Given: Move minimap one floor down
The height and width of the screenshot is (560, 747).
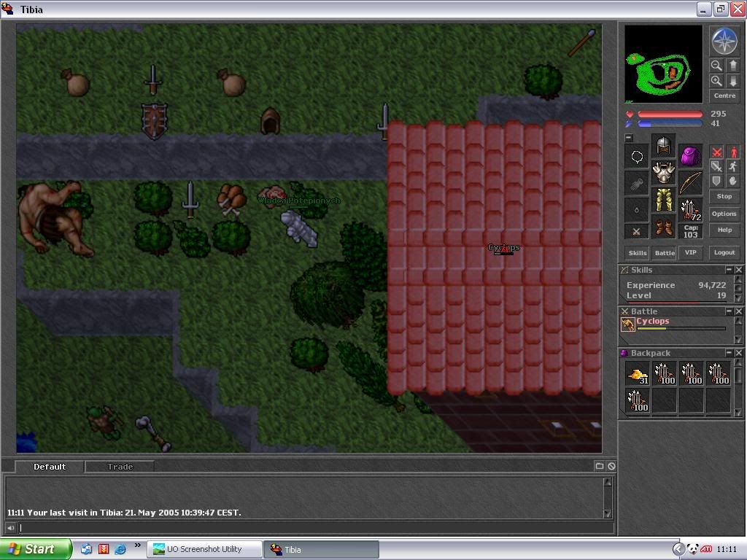Looking at the screenshot, I should [732, 80].
